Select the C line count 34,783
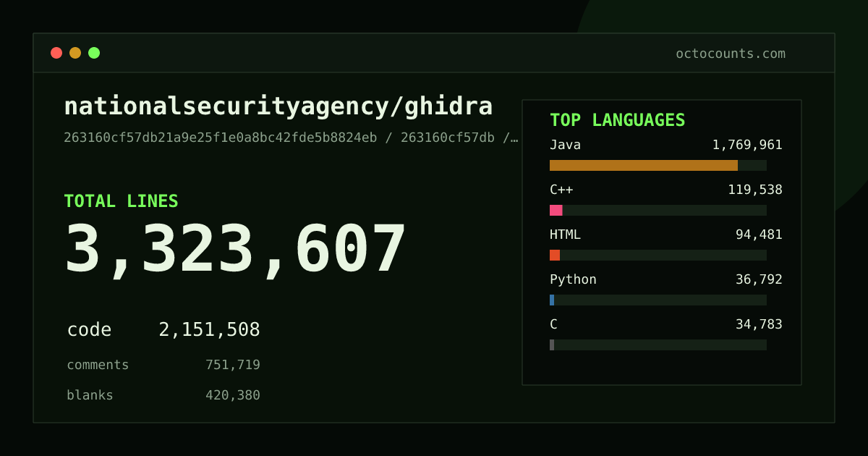Viewport: 868px width, 456px height. coord(759,324)
